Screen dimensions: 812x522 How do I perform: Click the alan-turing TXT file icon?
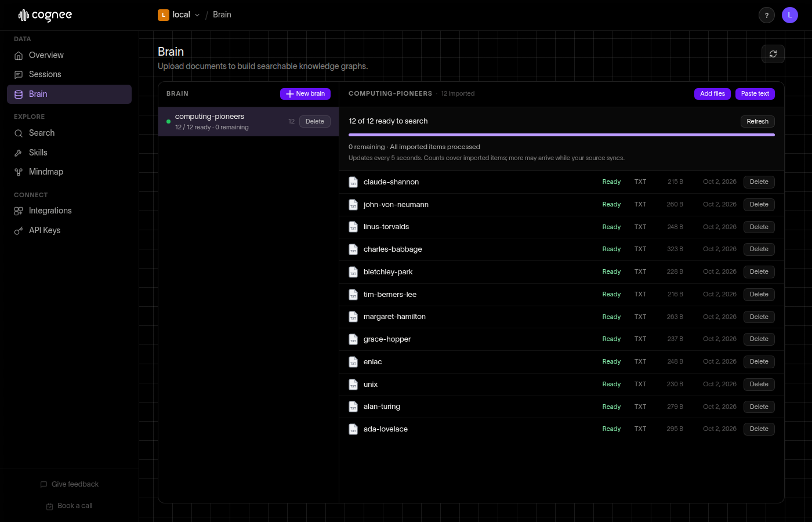[x=353, y=407]
